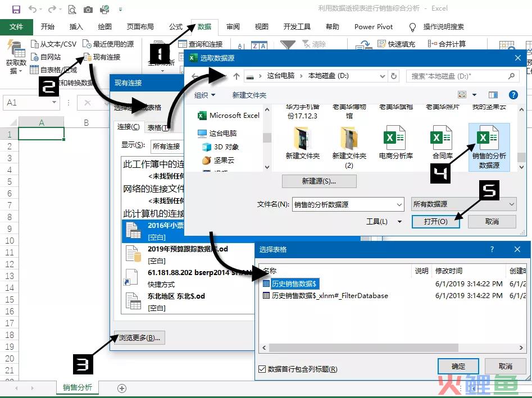Click 打开(O) button
Viewport: 532px width, 398px height.
tap(435, 222)
